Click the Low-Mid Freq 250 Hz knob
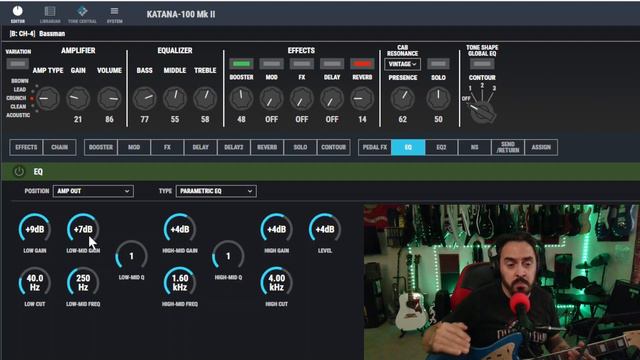This screenshot has height=360, width=640. click(x=83, y=282)
